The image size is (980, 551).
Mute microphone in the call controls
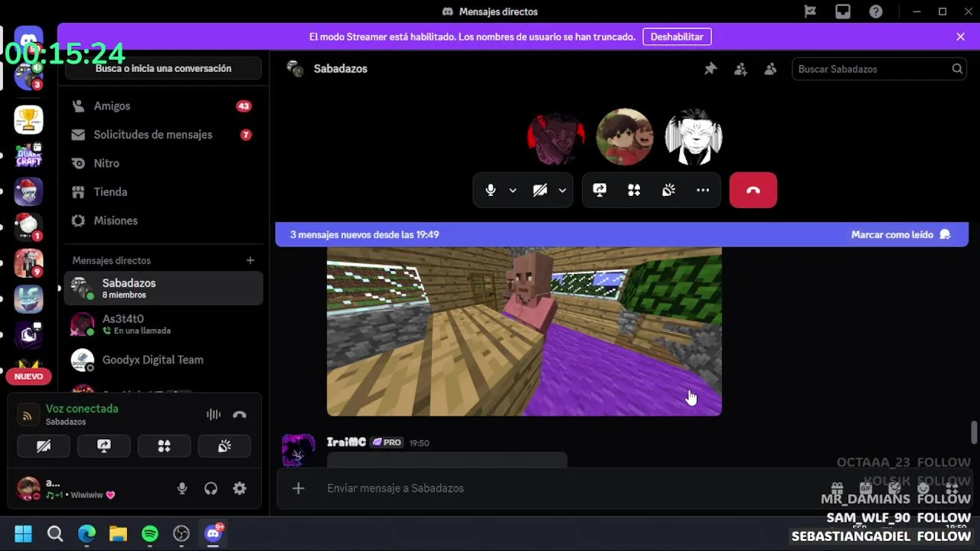[x=491, y=191]
